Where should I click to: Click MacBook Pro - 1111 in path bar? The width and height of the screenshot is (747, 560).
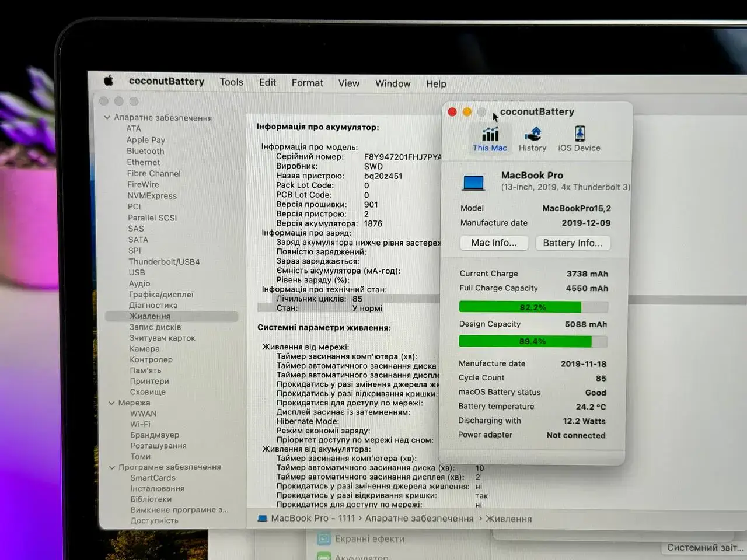coord(313,518)
